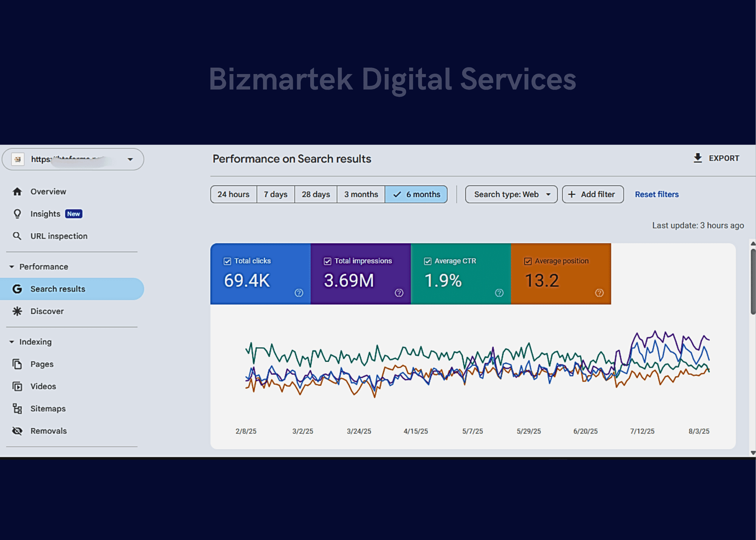Open Videos under Indexing

click(x=72, y=386)
